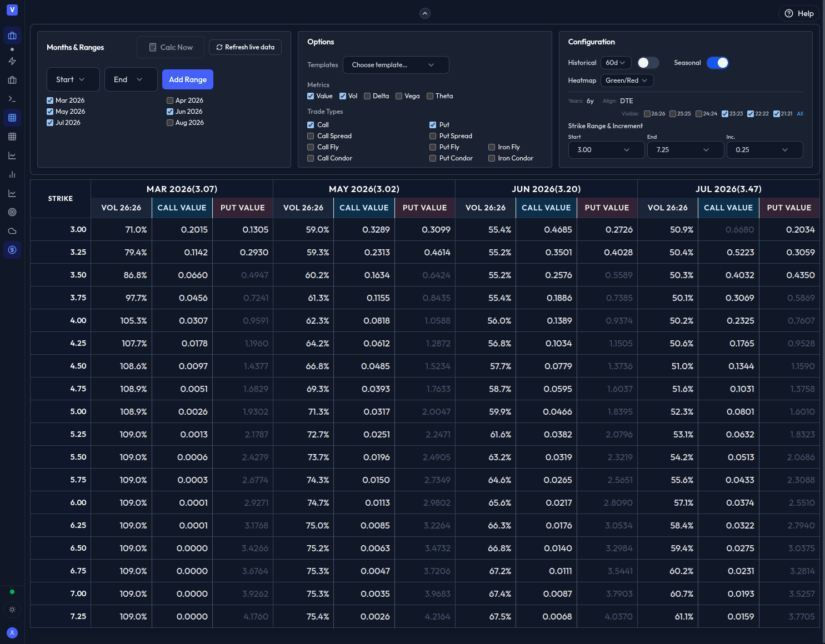Click the theme brightness icon near bottom
This screenshot has height=644, width=825.
12,610
